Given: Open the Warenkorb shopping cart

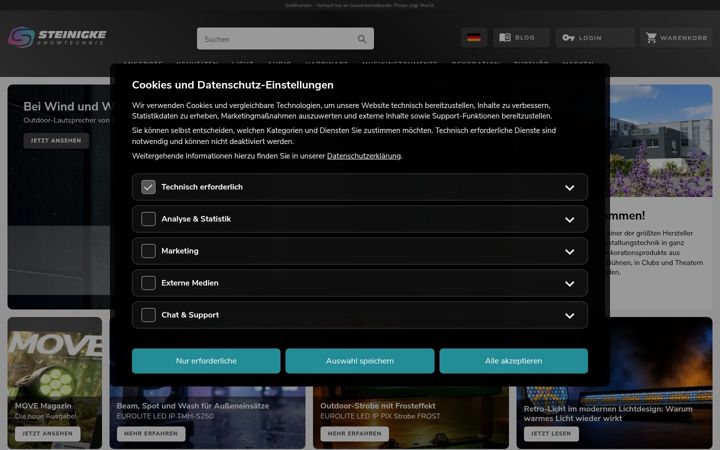Looking at the screenshot, I should pos(676,38).
